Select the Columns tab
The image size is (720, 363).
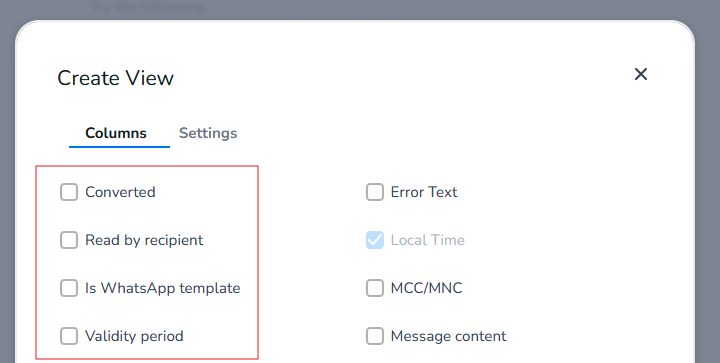tap(116, 133)
